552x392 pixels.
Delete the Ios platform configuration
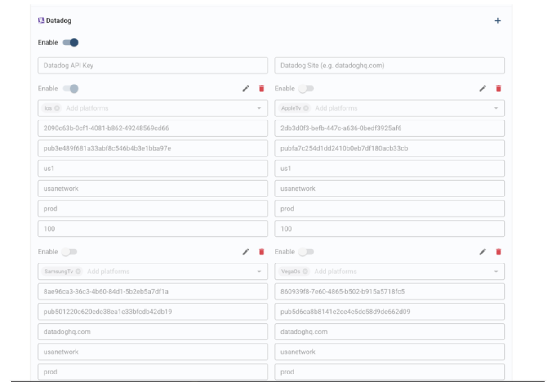[262, 89]
